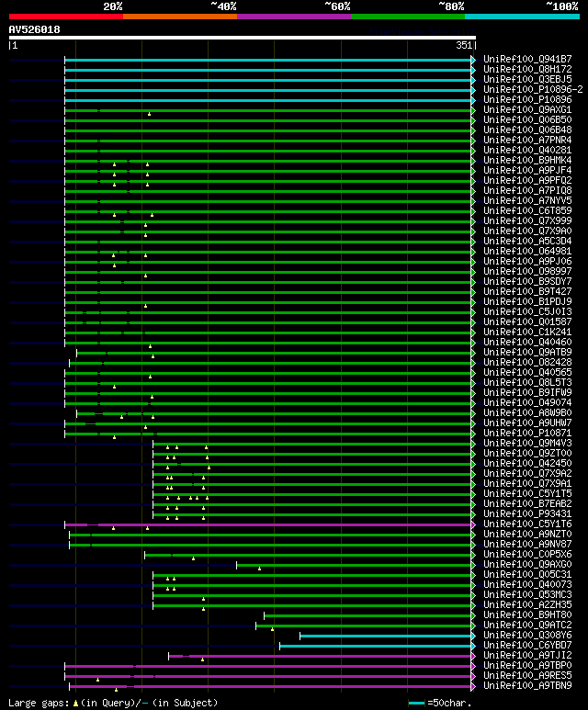This screenshot has width=588, height=710.
Task: Open hit UniRef100_A5C3D4
Action: (527, 241)
